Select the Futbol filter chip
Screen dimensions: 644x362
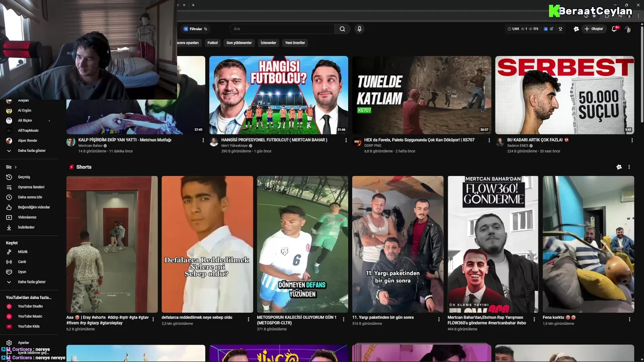pyautogui.click(x=212, y=43)
